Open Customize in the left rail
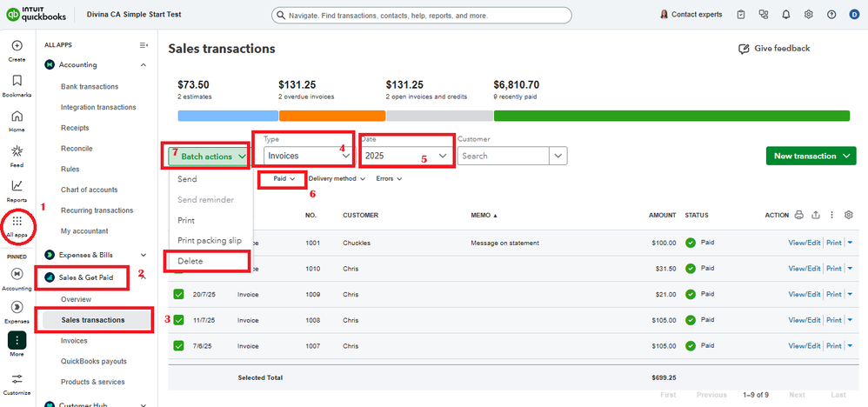This screenshot has width=868, height=407. [17, 379]
